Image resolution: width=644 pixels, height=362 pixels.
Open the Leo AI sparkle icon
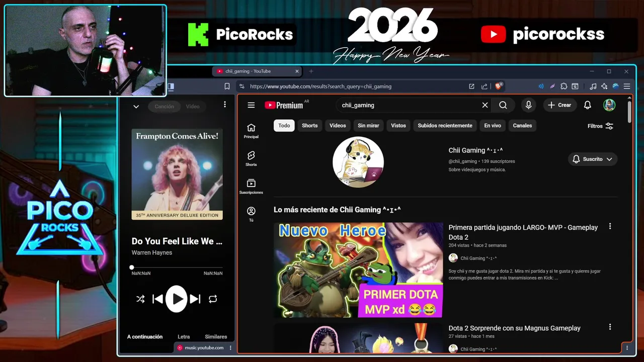coord(604,86)
